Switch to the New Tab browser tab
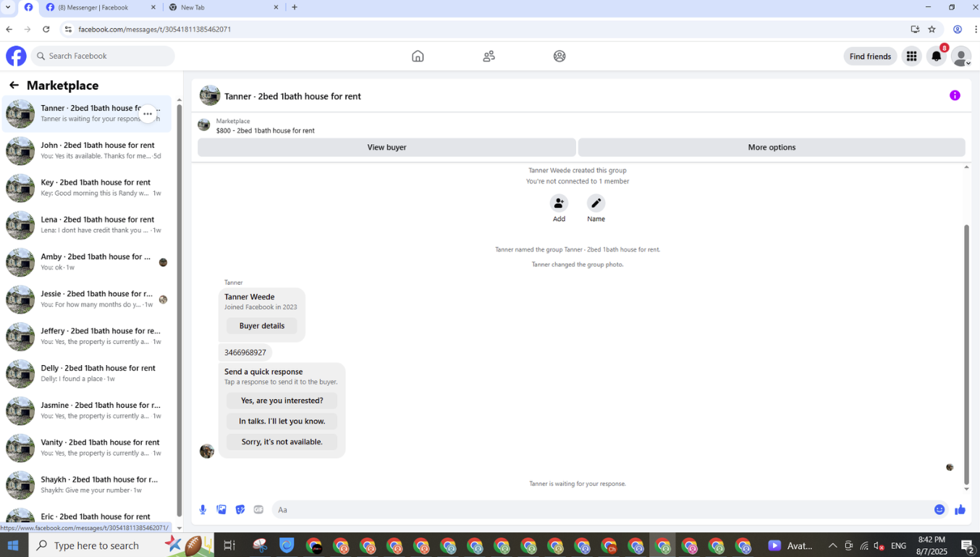 223,7
